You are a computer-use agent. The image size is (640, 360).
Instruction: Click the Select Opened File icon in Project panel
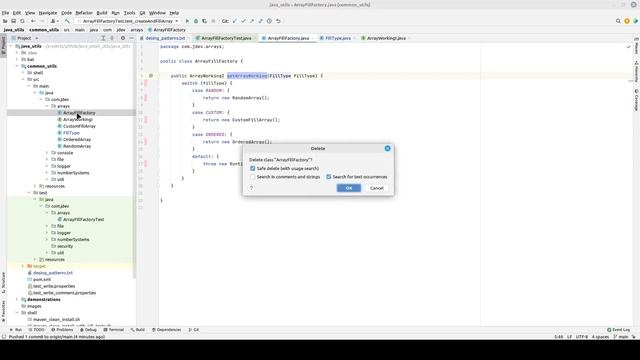(x=103, y=38)
